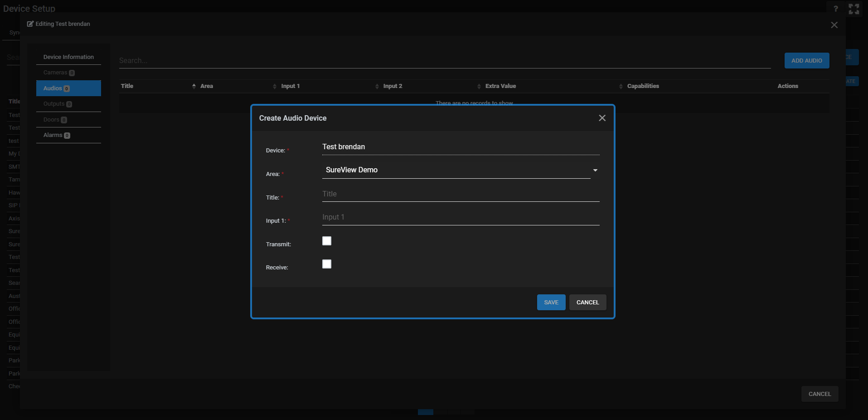Sort the Area column using its arrows
This screenshot has width=868, height=420.
pos(275,86)
